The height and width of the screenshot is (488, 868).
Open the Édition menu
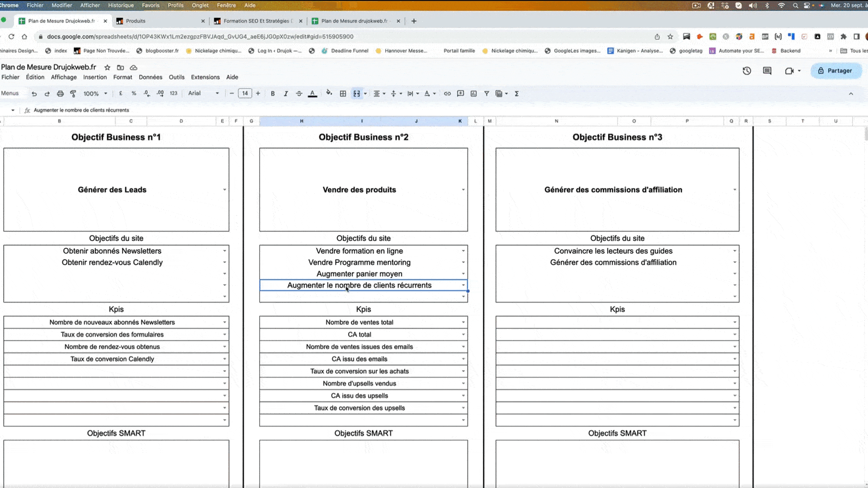[x=35, y=77]
